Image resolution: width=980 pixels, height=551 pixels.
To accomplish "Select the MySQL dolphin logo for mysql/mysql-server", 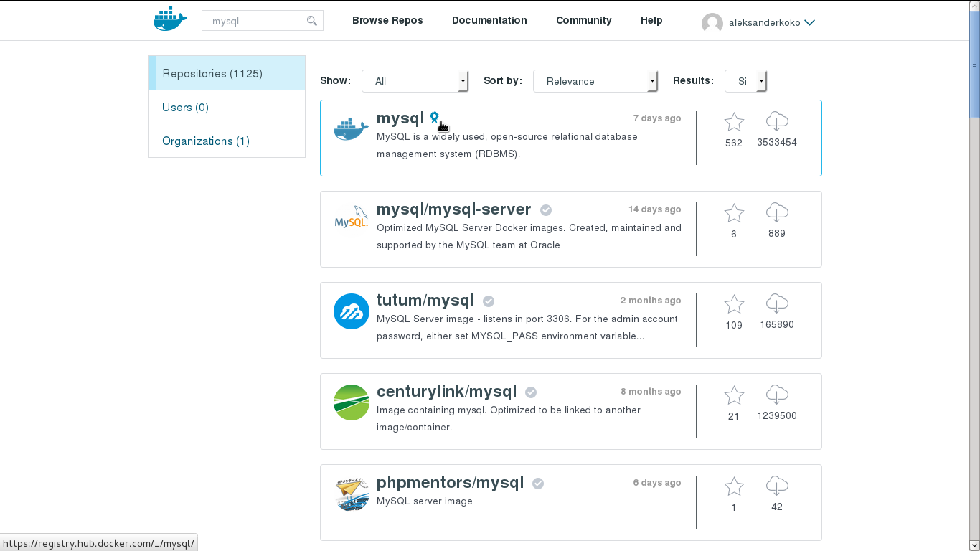I will click(351, 219).
